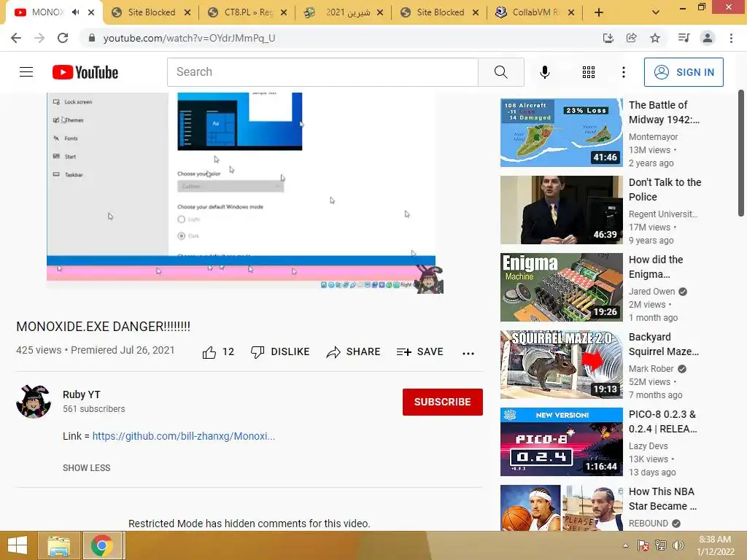
Task: Go to YouTube home via logo
Action: pyautogui.click(x=85, y=72)
